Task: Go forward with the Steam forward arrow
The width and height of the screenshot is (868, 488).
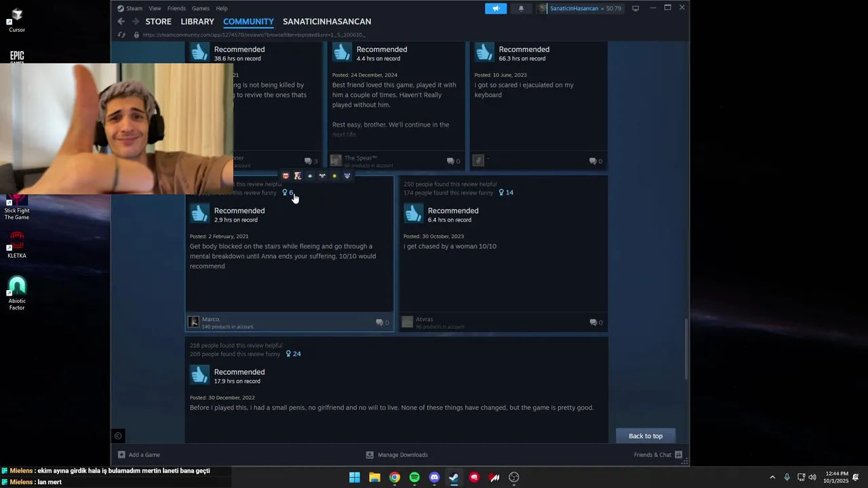Action: 134,22
